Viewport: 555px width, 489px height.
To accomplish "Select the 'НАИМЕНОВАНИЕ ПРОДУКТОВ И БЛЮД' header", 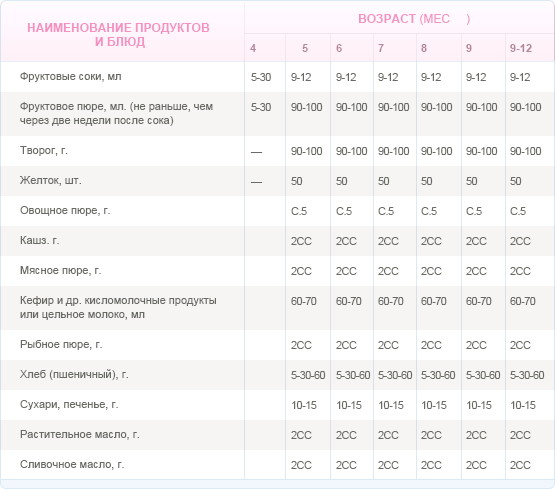I will click(119, 35).
